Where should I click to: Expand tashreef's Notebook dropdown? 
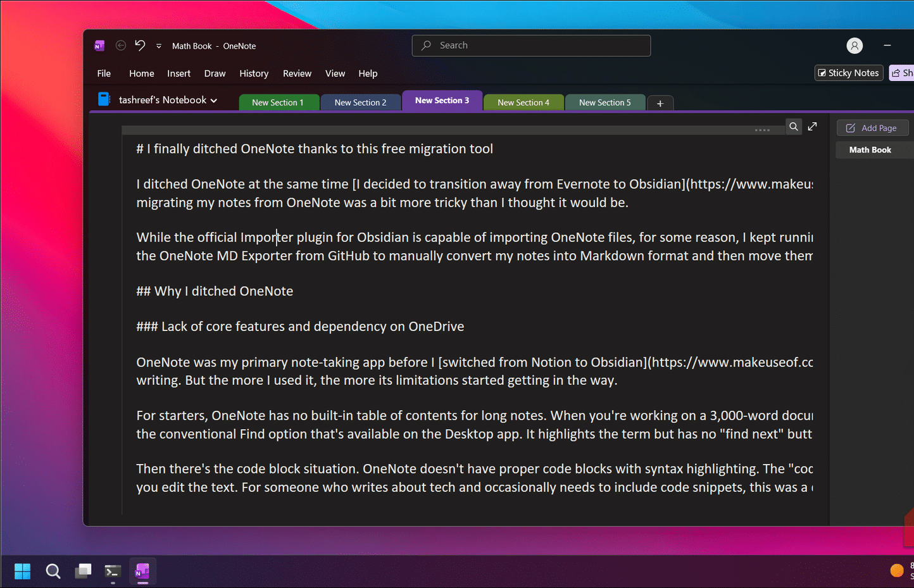[168, 100]
